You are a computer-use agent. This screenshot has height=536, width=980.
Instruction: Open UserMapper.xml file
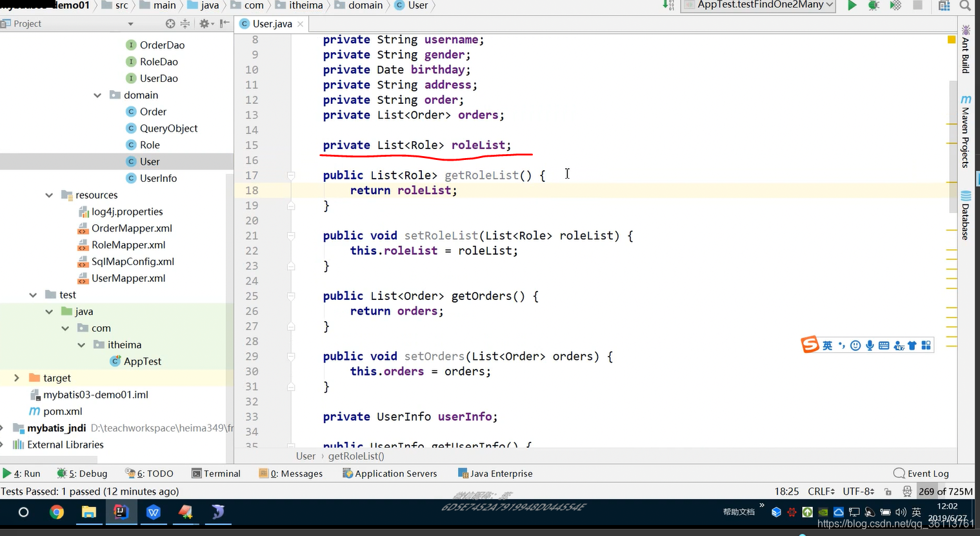[x=128, y=279]
